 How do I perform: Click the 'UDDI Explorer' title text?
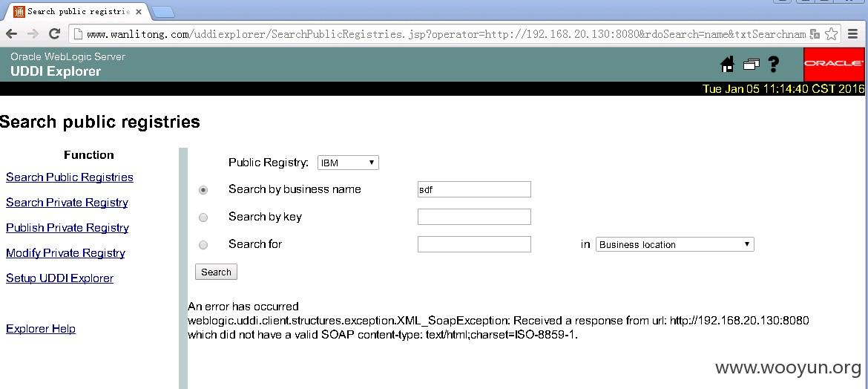[56, 71]
